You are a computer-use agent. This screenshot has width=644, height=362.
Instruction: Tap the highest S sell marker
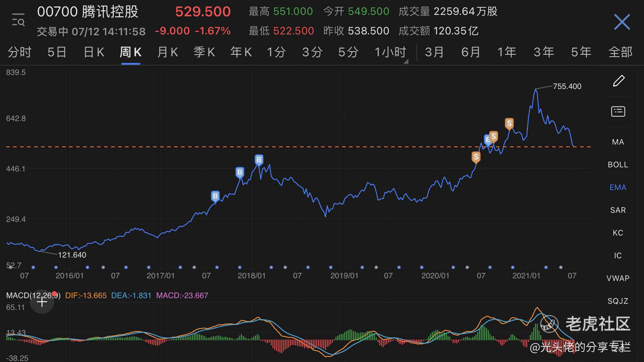pos(509,124)
